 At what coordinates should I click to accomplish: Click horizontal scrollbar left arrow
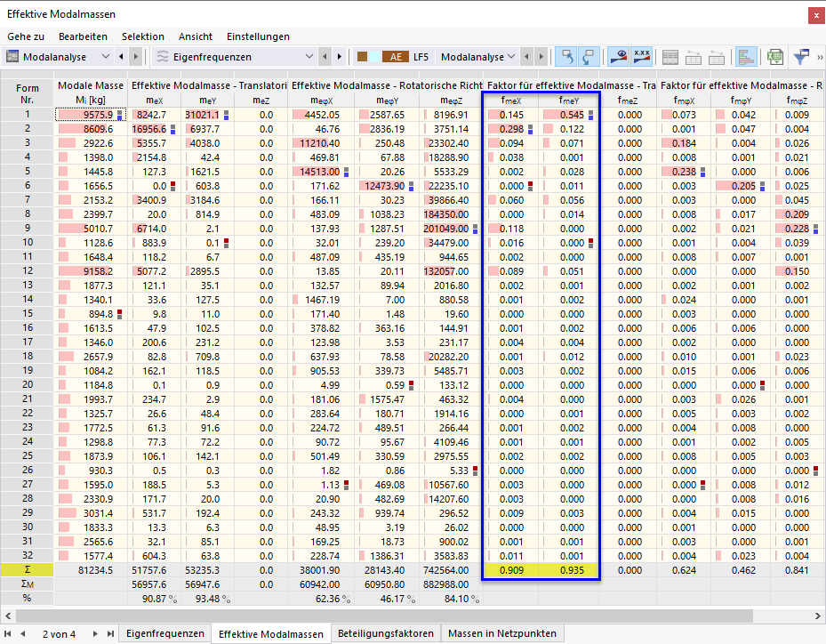pos(7,616)
